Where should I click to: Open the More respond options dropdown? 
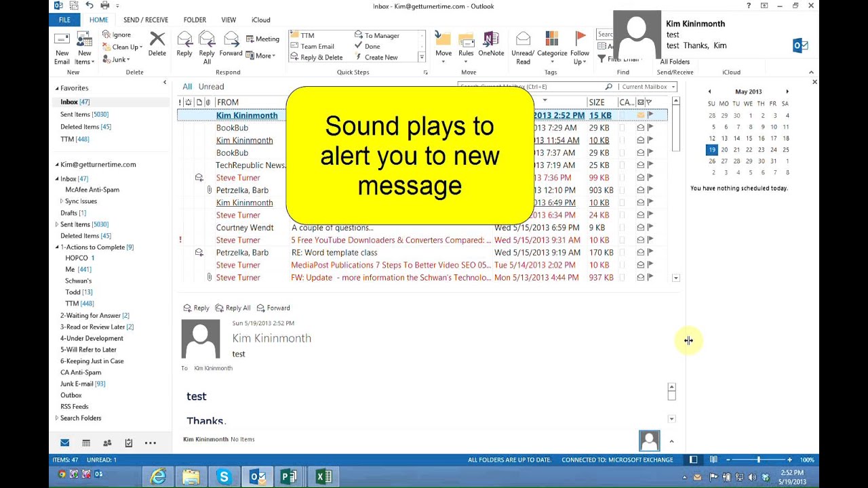click(x=260, y=56)
